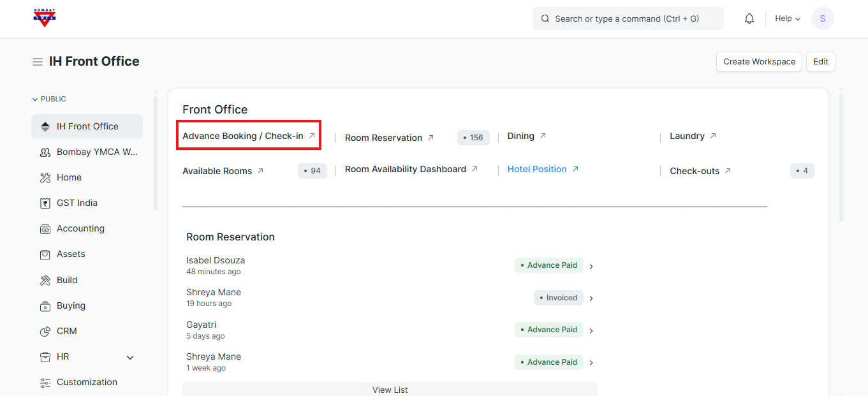
Task: Open the CRM workspace
Action: [x=67, y=331]
